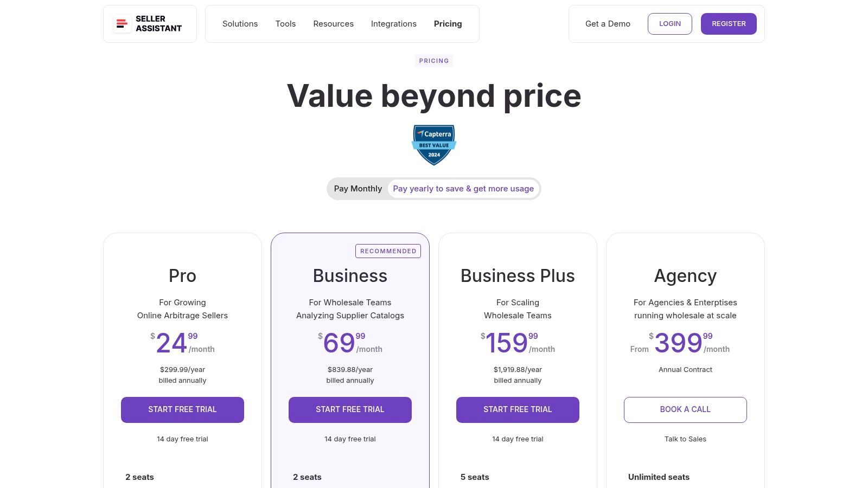The width and height of the screenshot is (868, 488).
Task: Start free trial for Business Plus plan
Action: (518, 409)
